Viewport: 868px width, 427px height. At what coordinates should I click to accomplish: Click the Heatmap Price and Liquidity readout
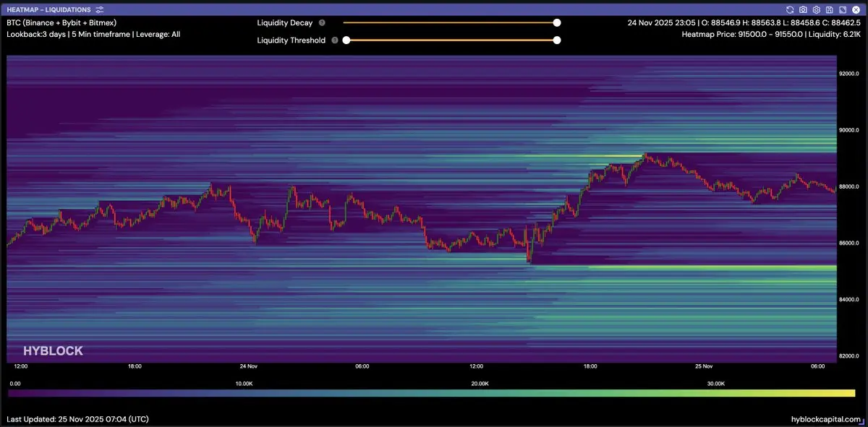tap(771, 34)
